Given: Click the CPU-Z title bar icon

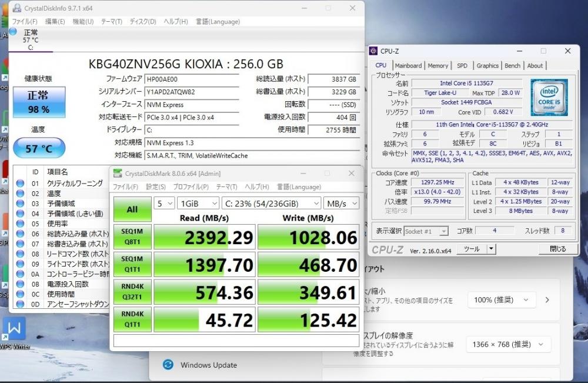Looking at the screenshot, I should [373, 51].
